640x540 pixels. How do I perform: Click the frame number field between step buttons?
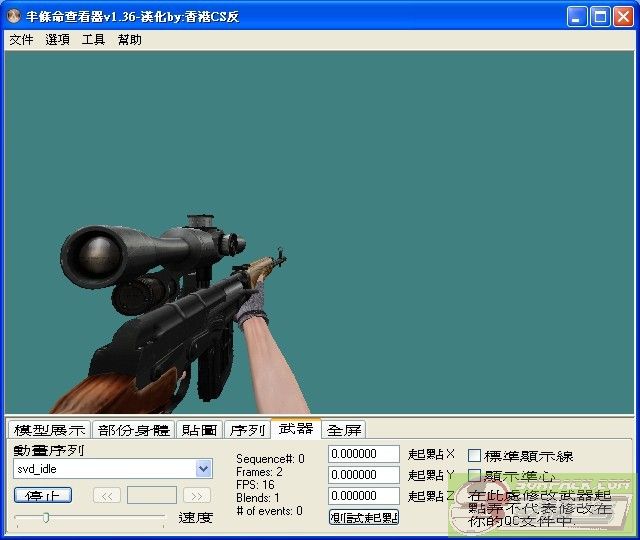click(152, 496)
